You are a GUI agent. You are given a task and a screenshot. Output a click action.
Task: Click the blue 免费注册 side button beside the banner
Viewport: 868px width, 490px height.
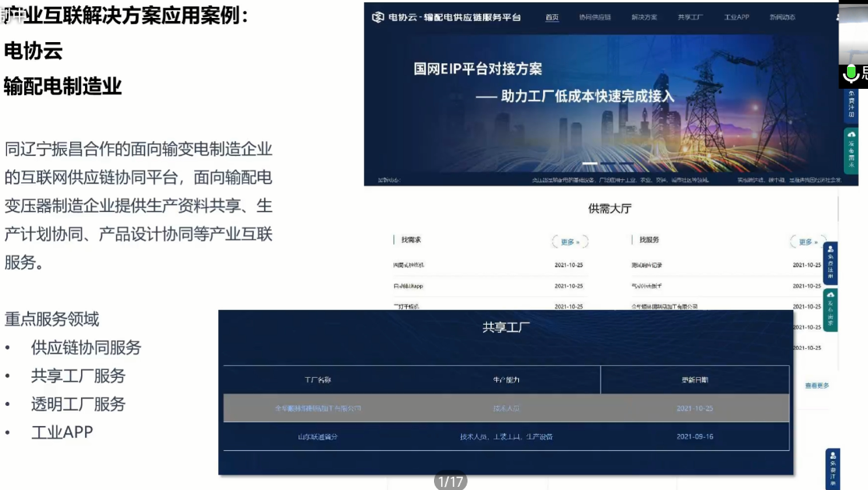(x=852, y=104)
